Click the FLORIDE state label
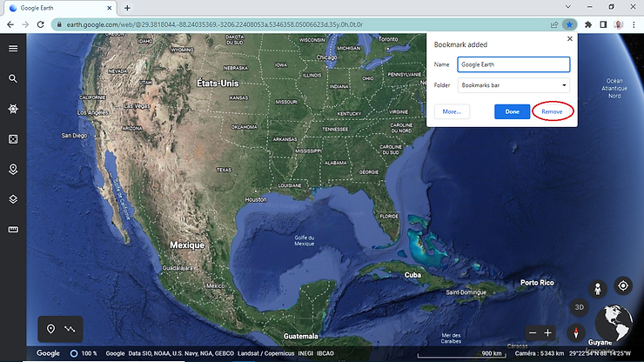Image resolution: width=644 pixels, height=362 pixels. [x=389, y=216]
